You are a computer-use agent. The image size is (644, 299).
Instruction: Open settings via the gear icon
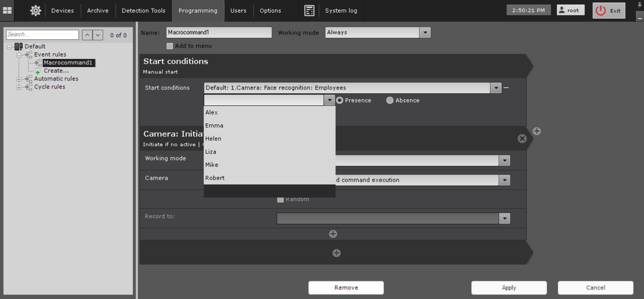coord(36,10)
